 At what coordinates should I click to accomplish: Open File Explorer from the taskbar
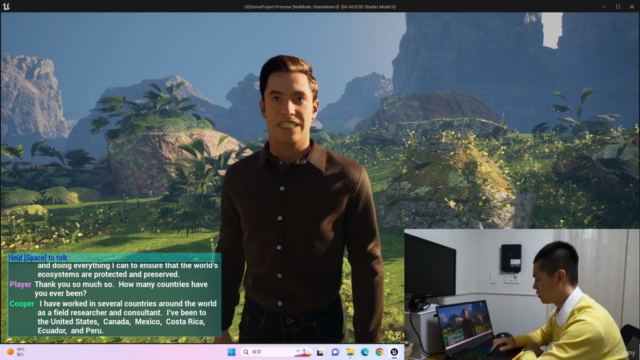point(350,352)
